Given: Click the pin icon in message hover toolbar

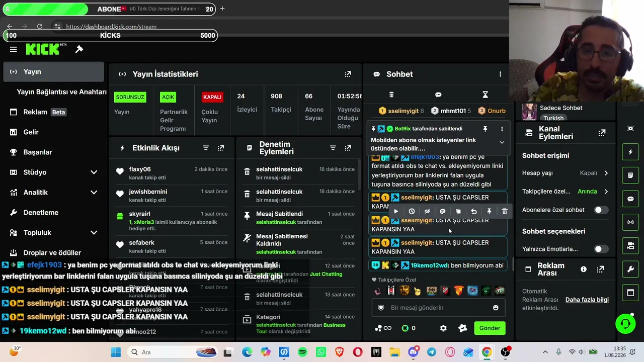Looking at the screenshot, I should click(489, 212).
